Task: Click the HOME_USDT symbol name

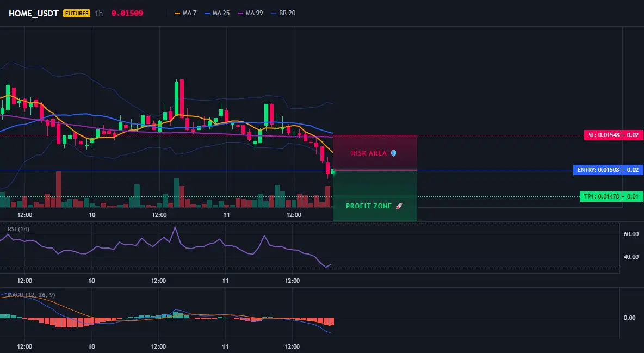Action: point(34,13)
